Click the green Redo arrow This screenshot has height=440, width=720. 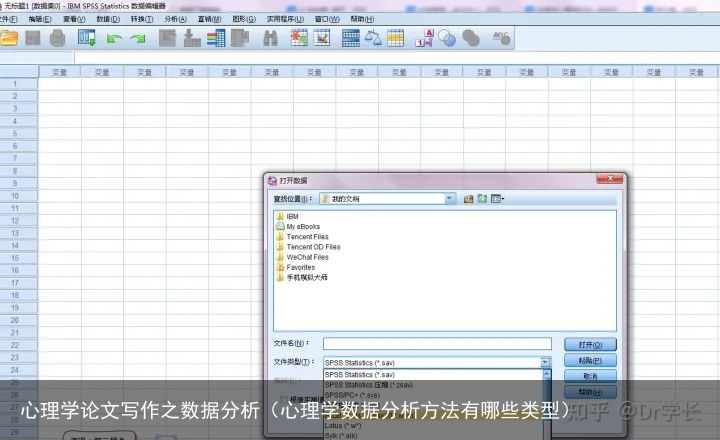[x=138, y=39]
